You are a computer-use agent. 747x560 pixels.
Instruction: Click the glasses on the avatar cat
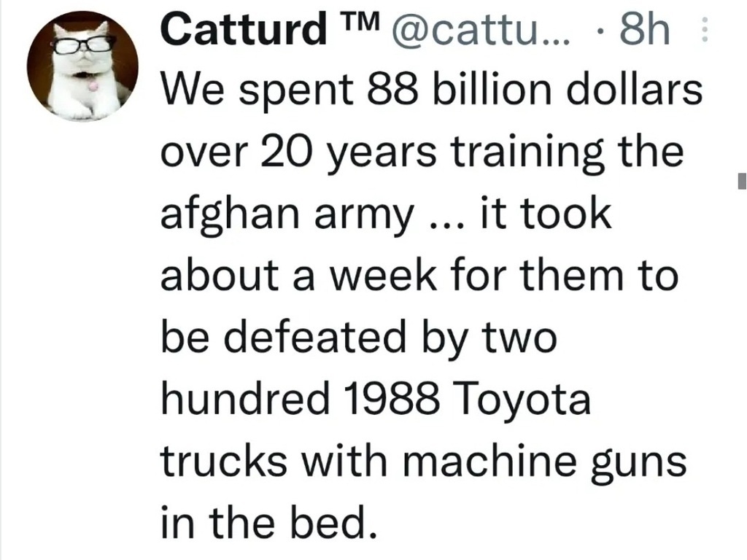coord(84,45)
